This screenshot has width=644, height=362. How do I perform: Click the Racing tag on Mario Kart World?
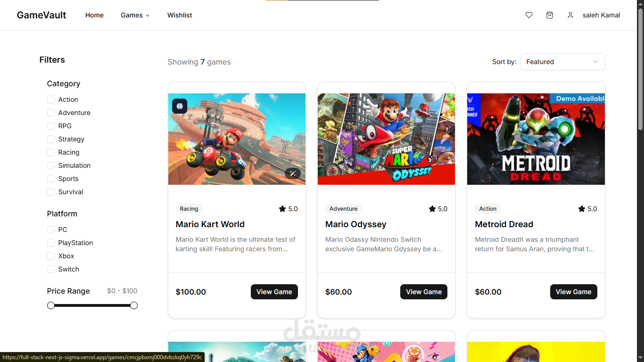point(189,209)
